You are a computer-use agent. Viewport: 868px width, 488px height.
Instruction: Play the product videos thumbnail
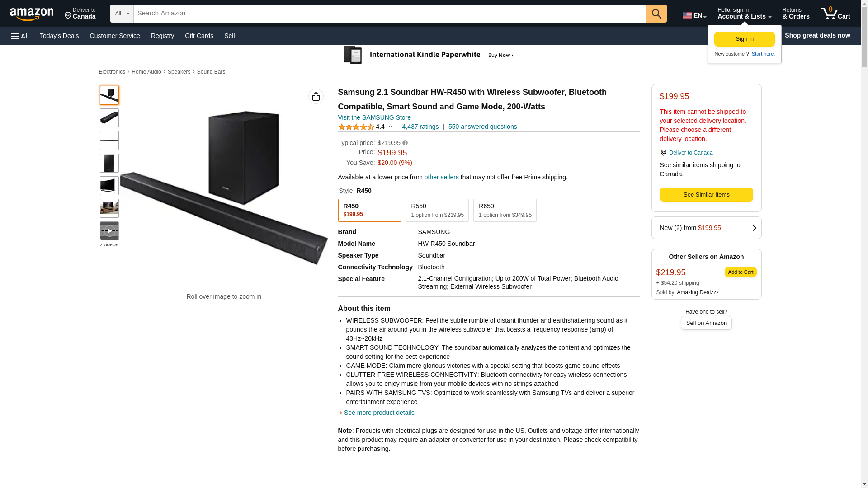pos(109,231)
